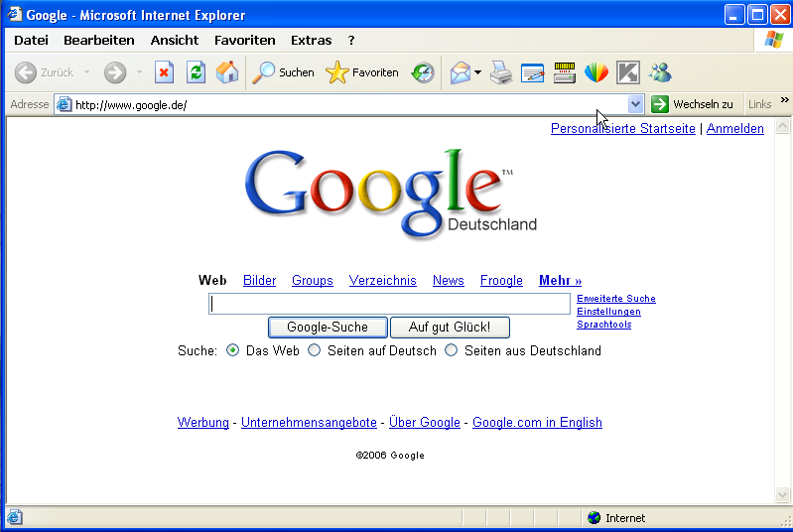Image resolution: width=793 pixels, height=532 pixels.
Task: Click the Windows flag logo
Action: tap(774, 40)
